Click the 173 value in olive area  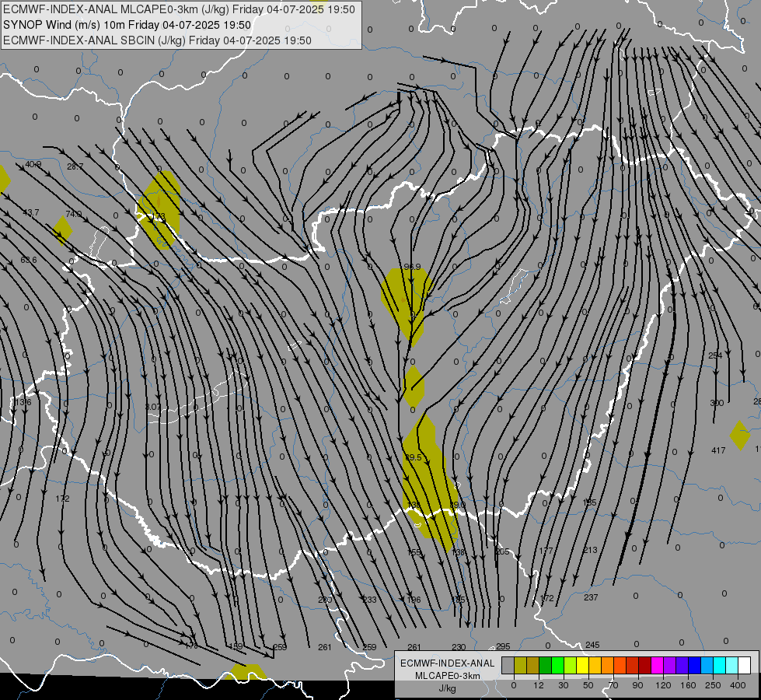tap(159, 216)
